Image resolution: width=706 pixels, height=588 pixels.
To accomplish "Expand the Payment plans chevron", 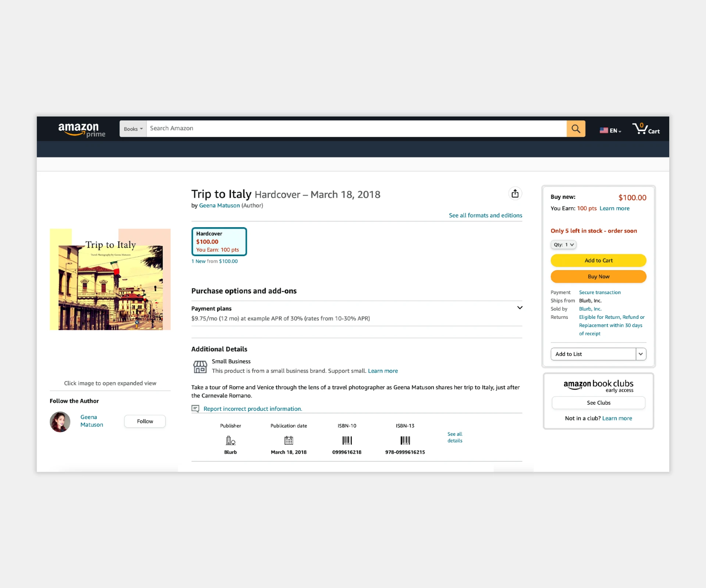I will coord(520,308).
